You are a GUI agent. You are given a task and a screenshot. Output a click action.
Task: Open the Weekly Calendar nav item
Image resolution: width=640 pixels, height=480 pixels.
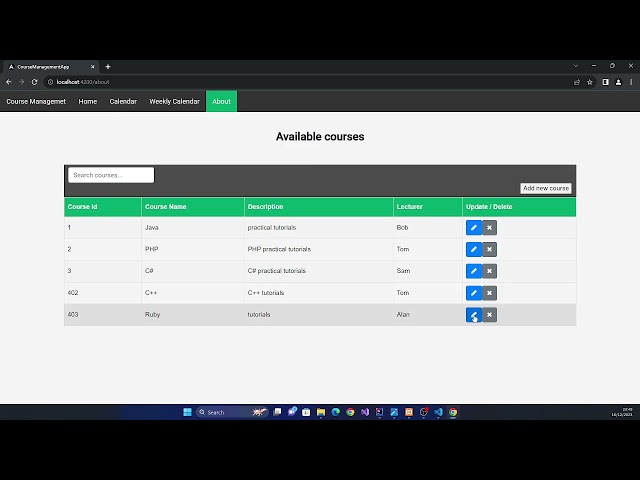[x=174, y=101]
